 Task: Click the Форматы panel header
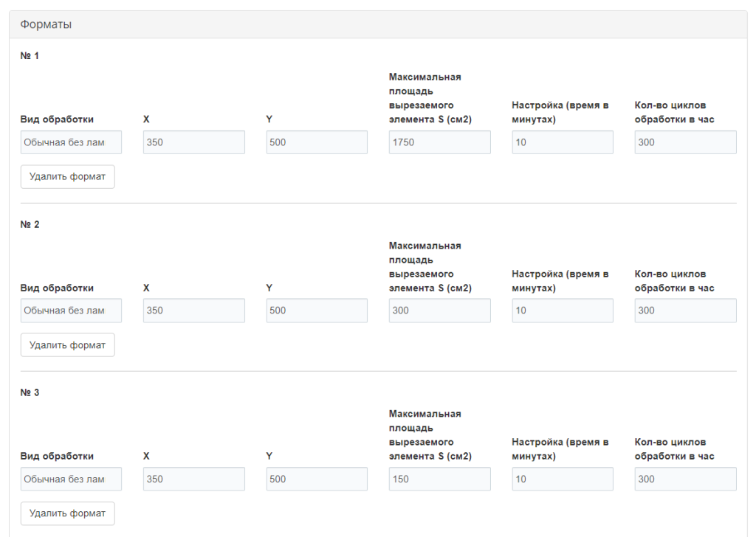click(378, 24)
